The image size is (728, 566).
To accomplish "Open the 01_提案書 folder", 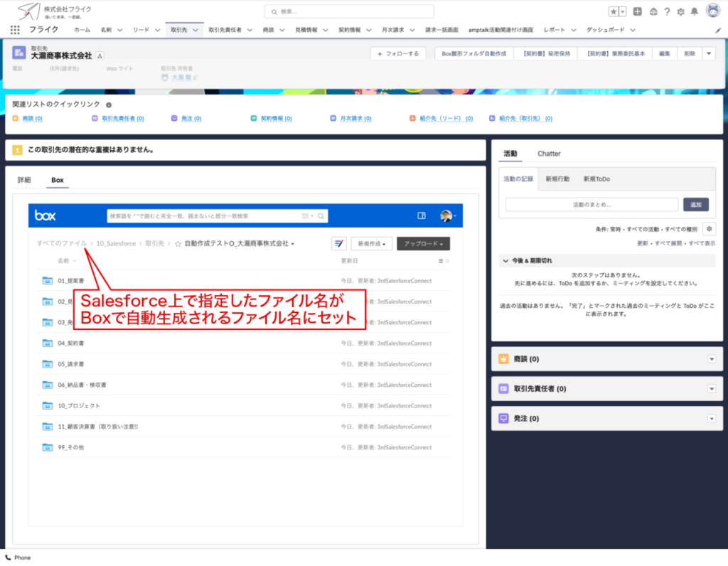I will click(x=71, y=280).
